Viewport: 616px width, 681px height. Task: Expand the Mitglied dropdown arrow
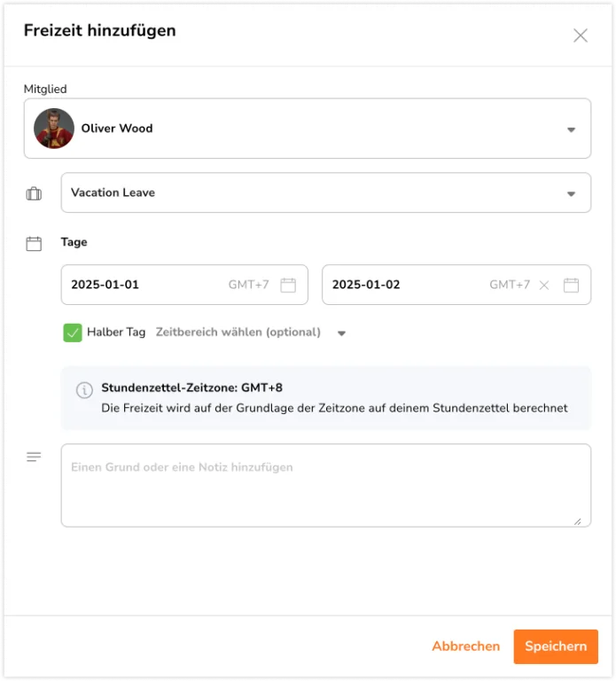[x=572, y=129]
